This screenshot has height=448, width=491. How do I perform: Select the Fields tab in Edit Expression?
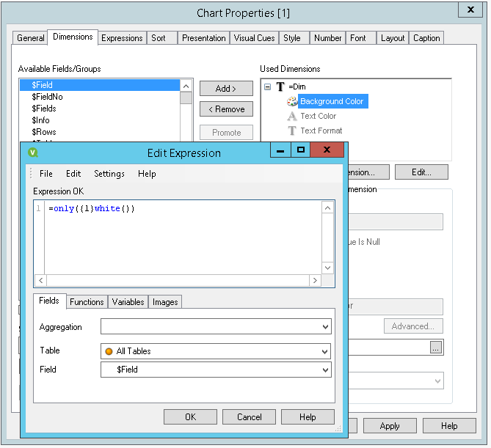coord(49,301)
